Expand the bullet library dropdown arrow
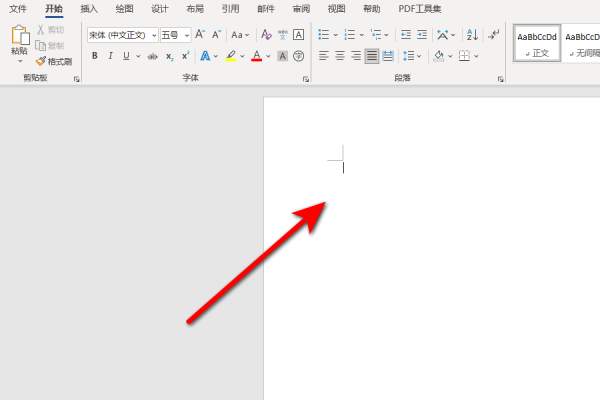 (336, 35)
